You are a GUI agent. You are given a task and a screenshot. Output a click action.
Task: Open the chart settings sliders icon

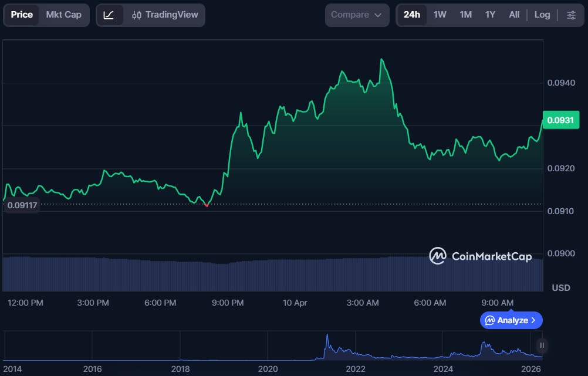pos(571,15)
